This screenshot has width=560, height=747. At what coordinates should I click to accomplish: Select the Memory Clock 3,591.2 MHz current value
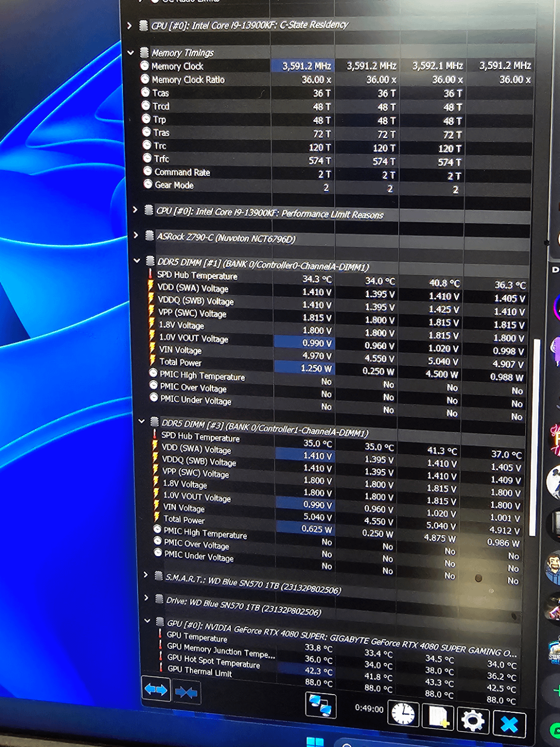click(x=306, y=66)
